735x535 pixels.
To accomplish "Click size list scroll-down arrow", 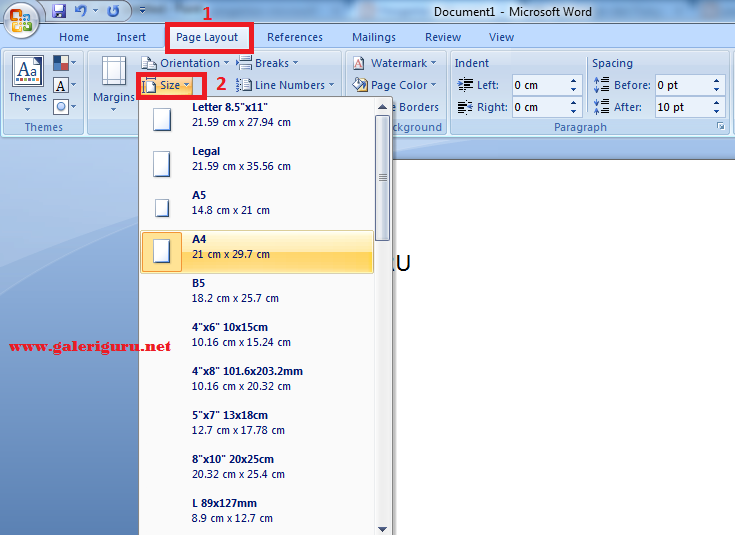I will (382, 529).
